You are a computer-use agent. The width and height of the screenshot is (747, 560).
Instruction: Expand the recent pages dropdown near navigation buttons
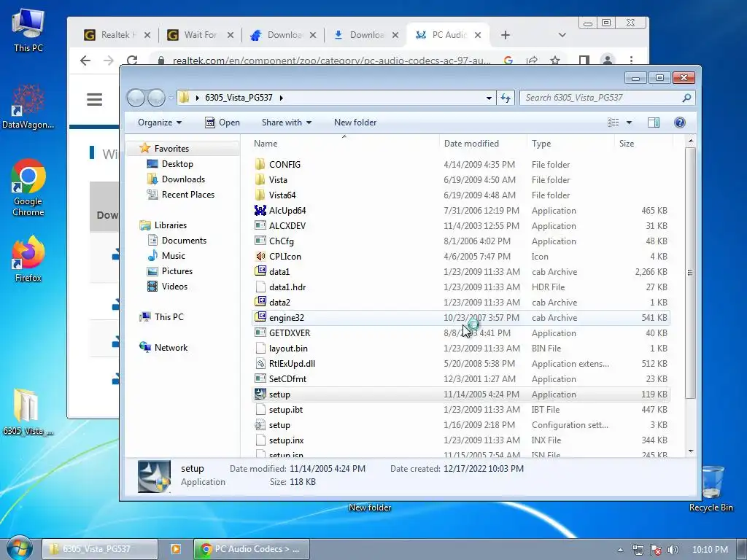(171, 98)
